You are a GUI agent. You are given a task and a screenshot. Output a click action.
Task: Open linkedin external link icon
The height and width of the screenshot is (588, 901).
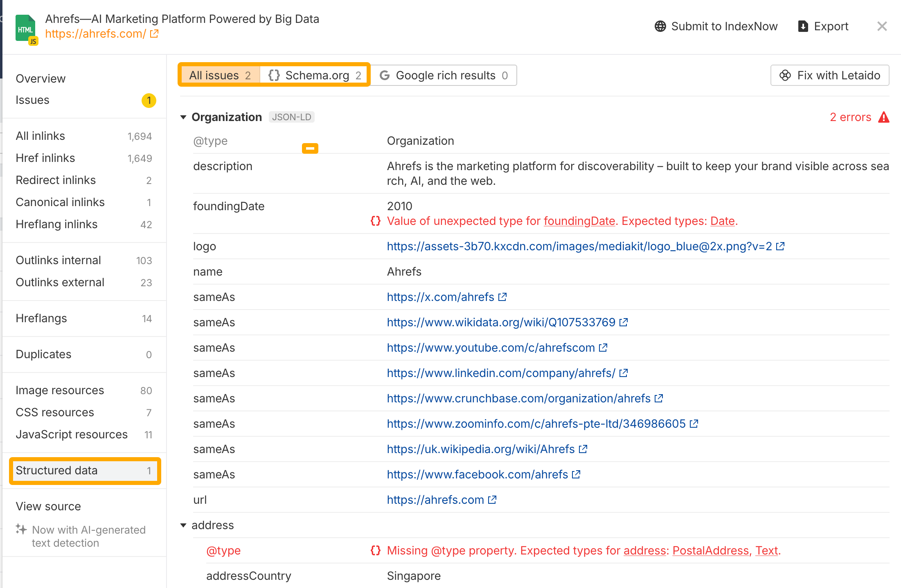[624, 373]
